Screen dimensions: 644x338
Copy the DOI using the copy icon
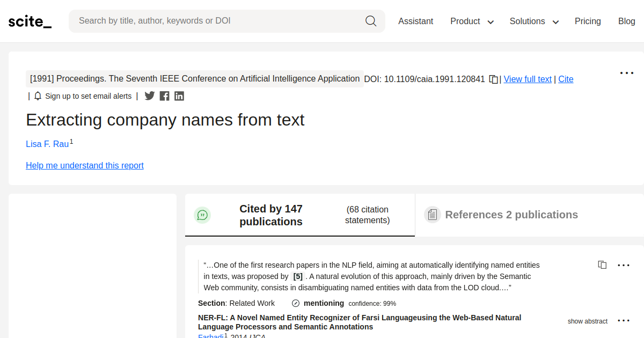pos(493,79)
